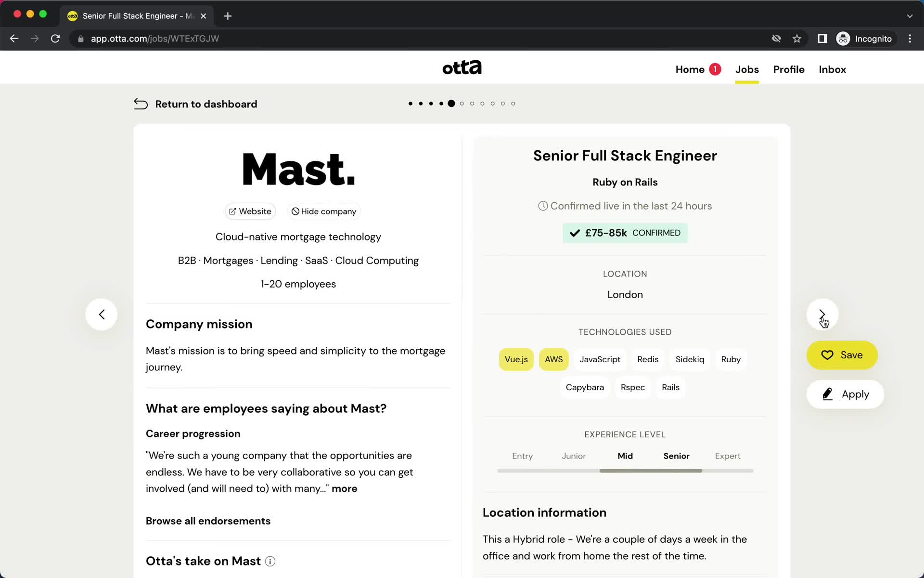Select the Capybara technology tag
The image size is (924, 578).
click(x=585, y=387)
